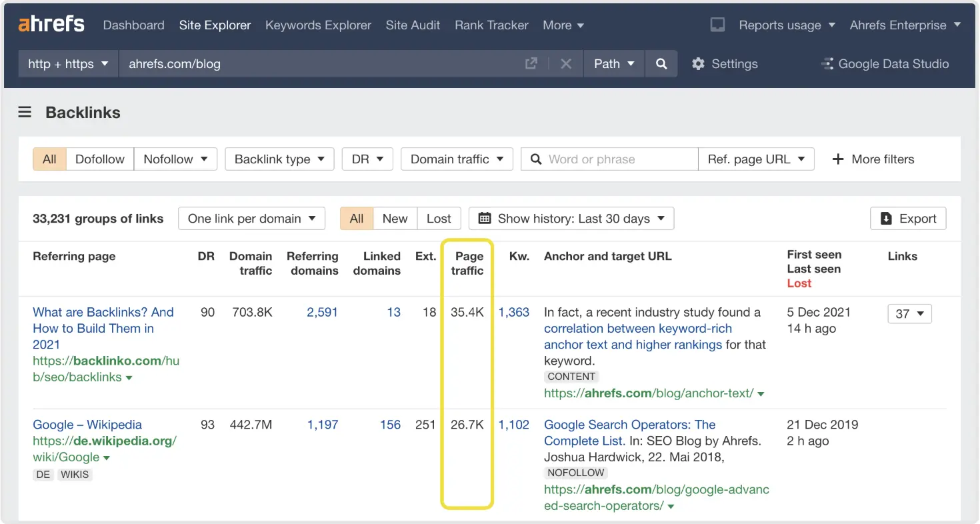Image resolution: width=980 pixels, height=524 pixels.
Task: Open 2,591 referring domains link
Action: click(322, 312)
